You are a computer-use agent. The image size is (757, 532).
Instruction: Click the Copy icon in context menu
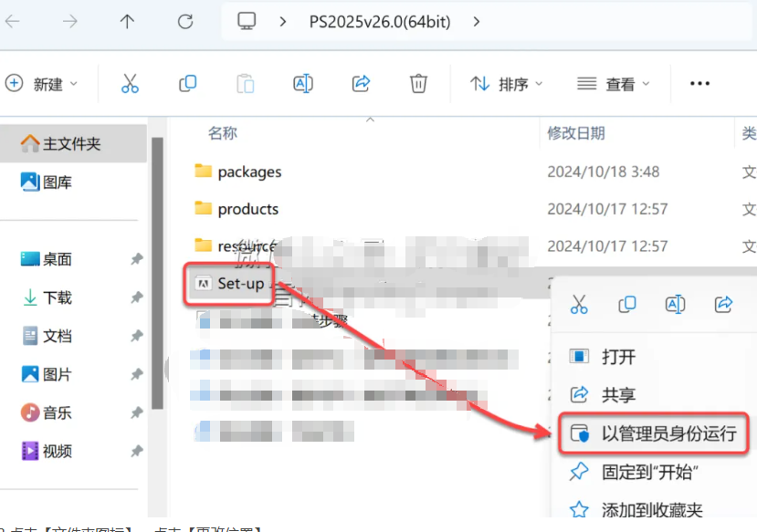point(627,305)
